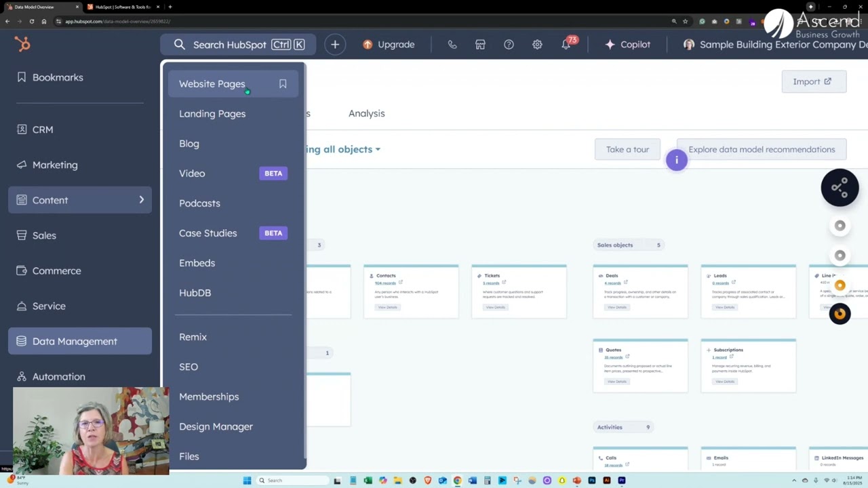Open Blog from Content menu

(x=189, y=144)
